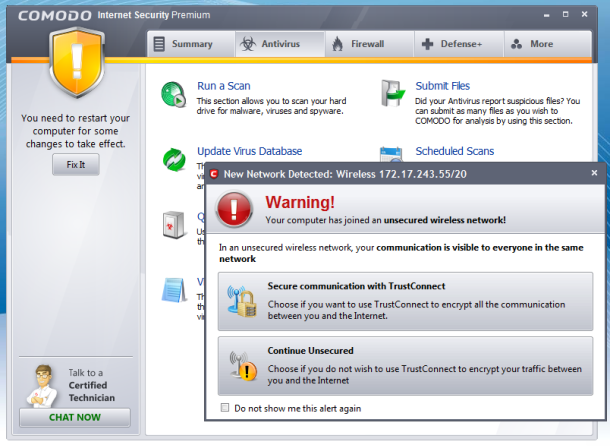
Task: Click the yellow warning shield icon
Action: pyautogui.click(x=77, y=62)
